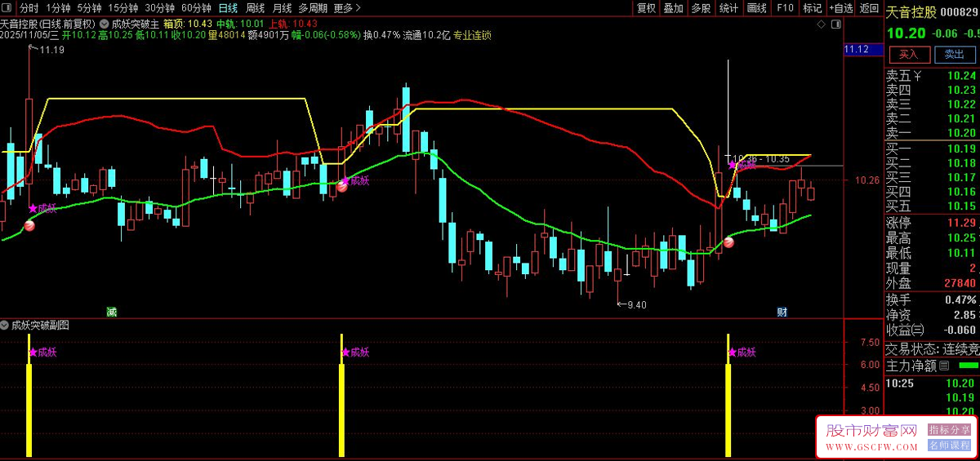Select the 1分钟 period tab
Viewport: 980px width, 461px height.
pyautogui.click(x=59, y=8)
